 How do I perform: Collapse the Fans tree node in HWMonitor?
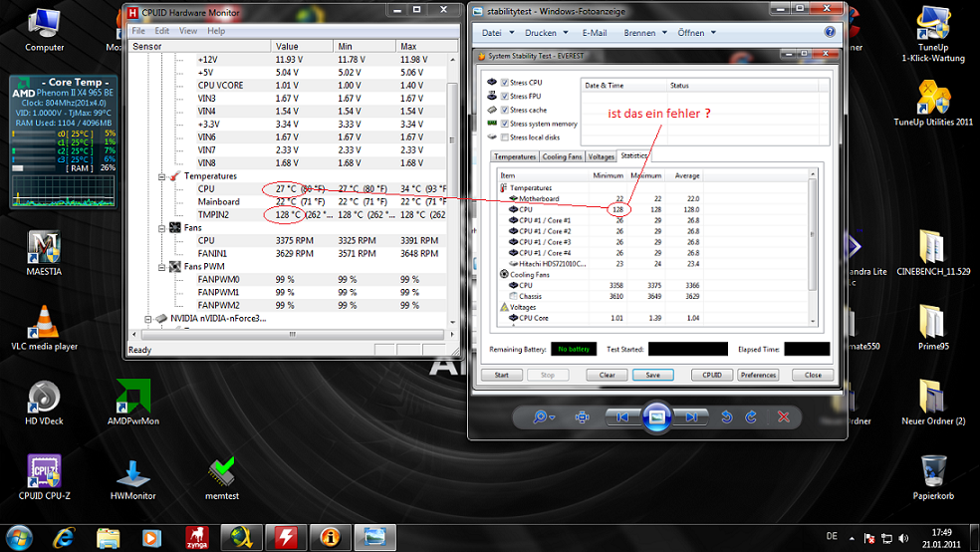161,228
